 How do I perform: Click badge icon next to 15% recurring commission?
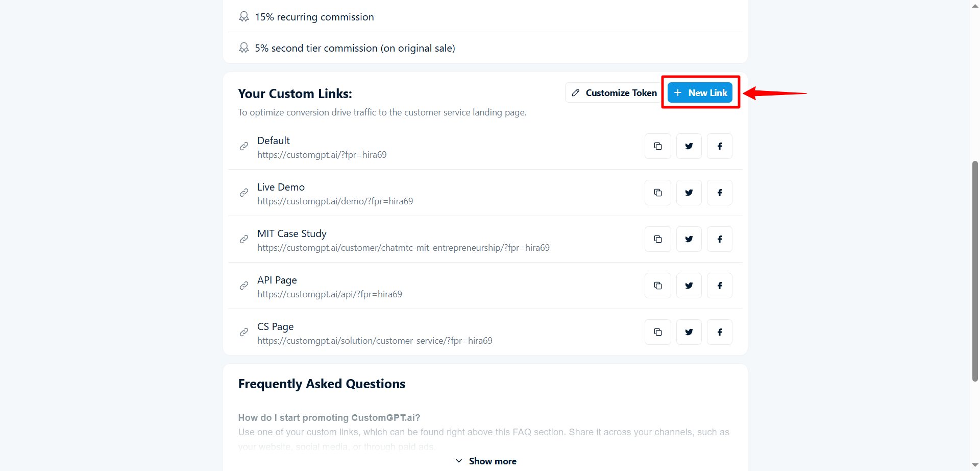pos(244,17)
